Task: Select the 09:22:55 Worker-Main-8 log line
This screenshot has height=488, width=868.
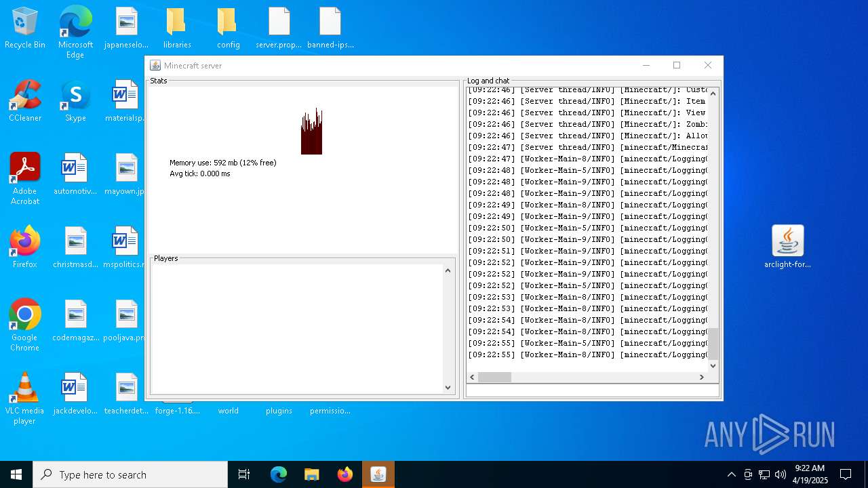Action: coord(588,354)
